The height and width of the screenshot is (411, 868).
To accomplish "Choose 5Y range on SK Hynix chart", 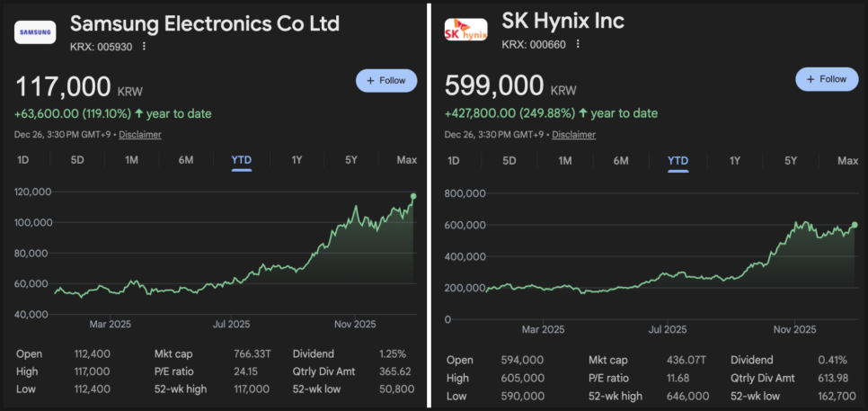I will (791, 161).
